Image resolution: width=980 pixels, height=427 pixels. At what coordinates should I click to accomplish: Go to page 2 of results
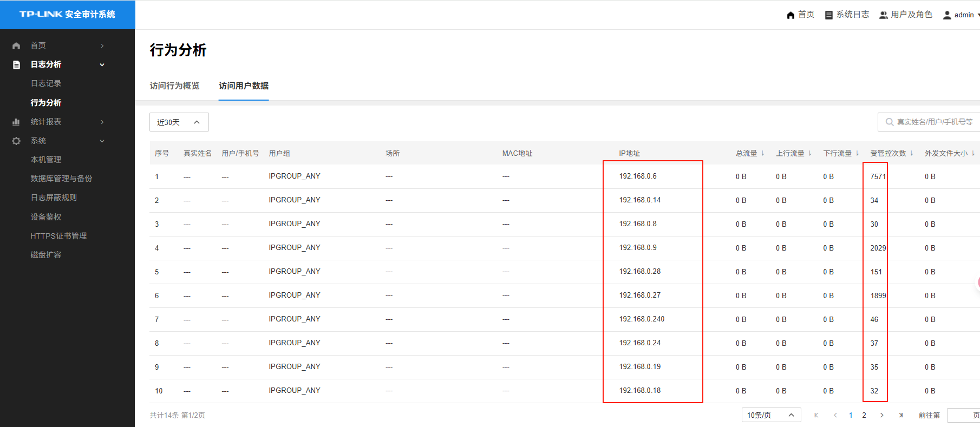(864, 415)
